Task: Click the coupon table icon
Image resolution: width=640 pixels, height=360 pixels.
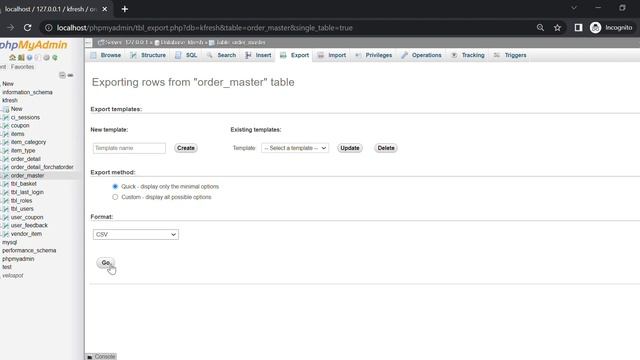Action: (x=6, y=126)
